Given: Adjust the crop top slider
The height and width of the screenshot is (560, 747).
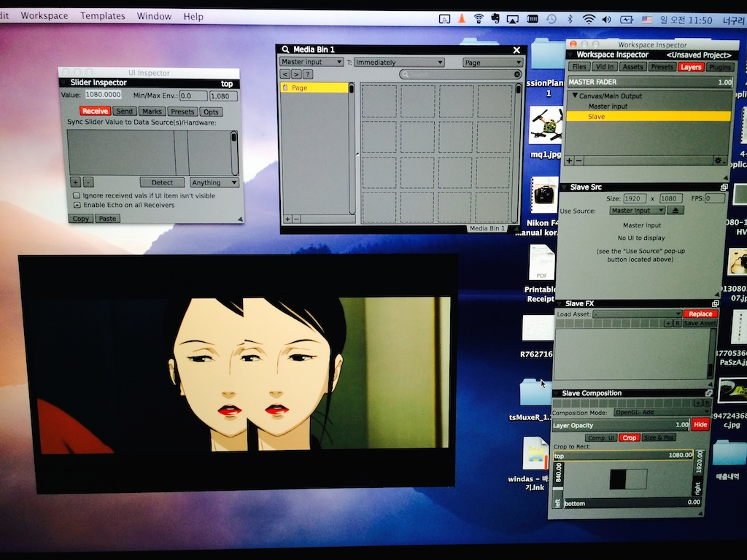Looking at the screenshot, I should pyautogui.click(x=623, y=455).
